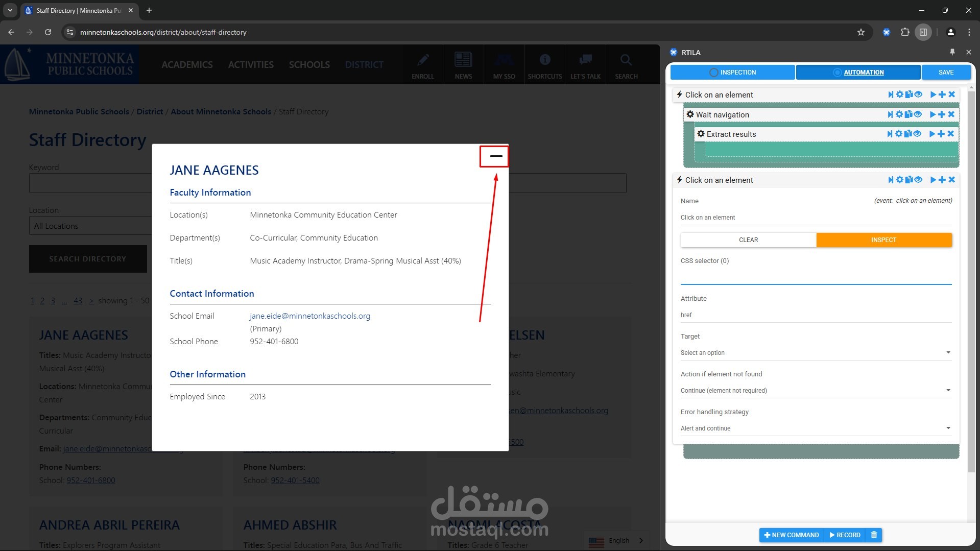Switch to the Automation tab
The height and width of the screenshot is (551, 980).
[858, 73]
